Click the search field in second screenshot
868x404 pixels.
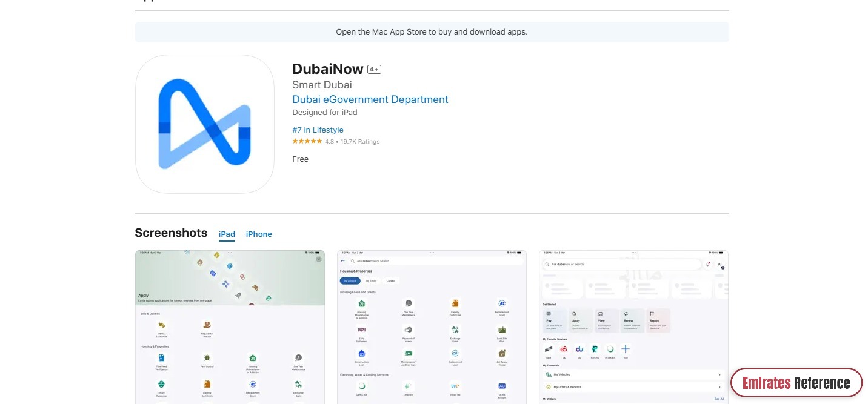(435, 261)
